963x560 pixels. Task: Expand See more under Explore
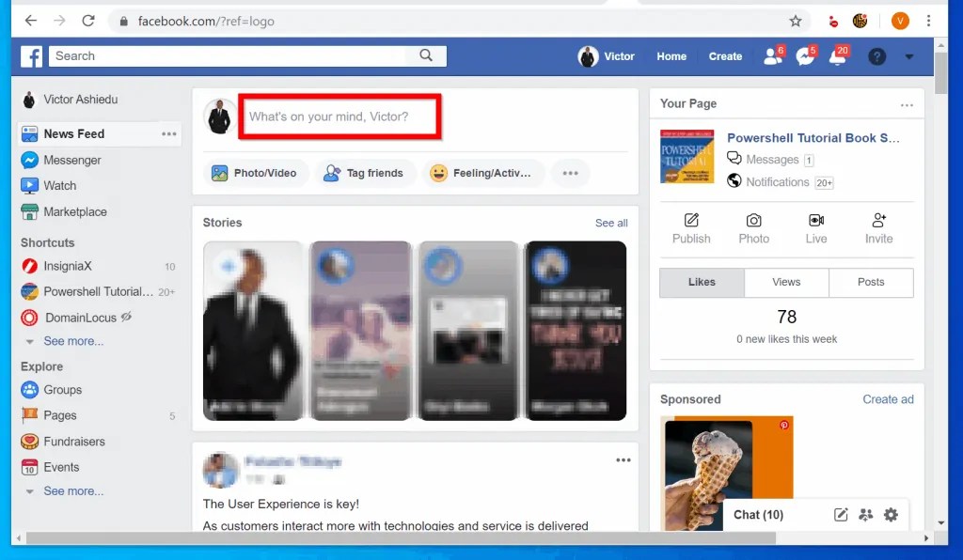[x=73, y=490]
